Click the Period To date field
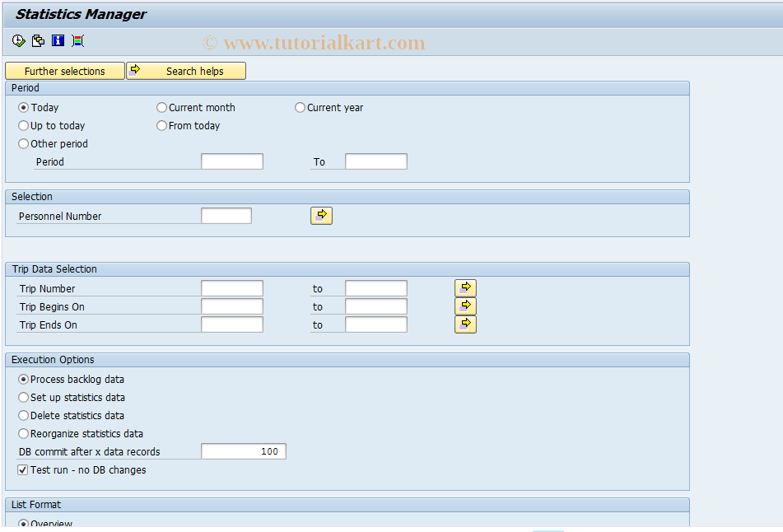Screen dimensions: 783x532 (x=376, y=161)
